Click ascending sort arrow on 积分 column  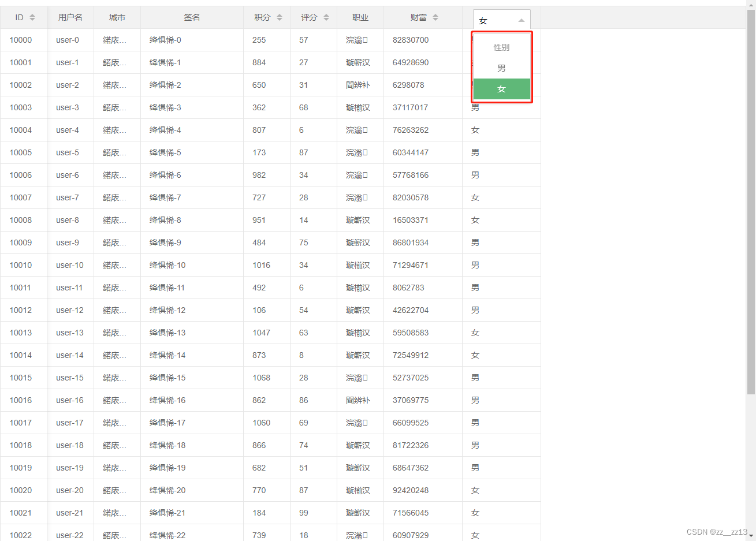281,14
